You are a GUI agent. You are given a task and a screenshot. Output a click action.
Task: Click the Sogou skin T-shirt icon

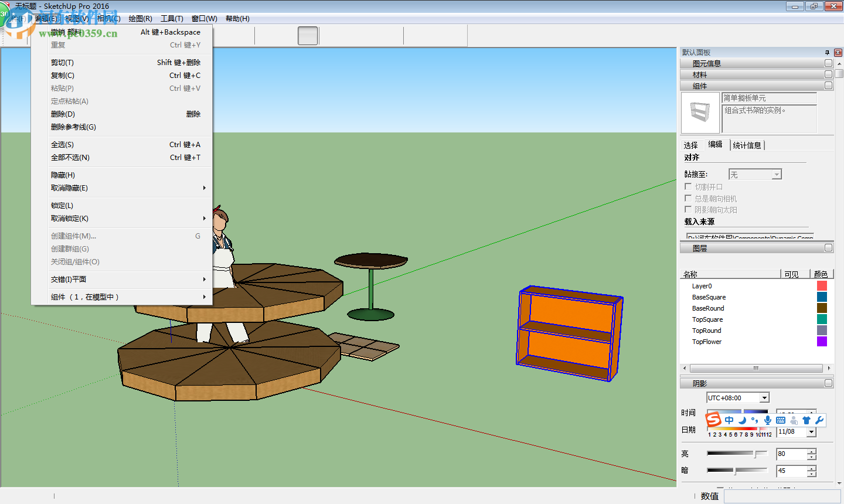coord(806,420)
